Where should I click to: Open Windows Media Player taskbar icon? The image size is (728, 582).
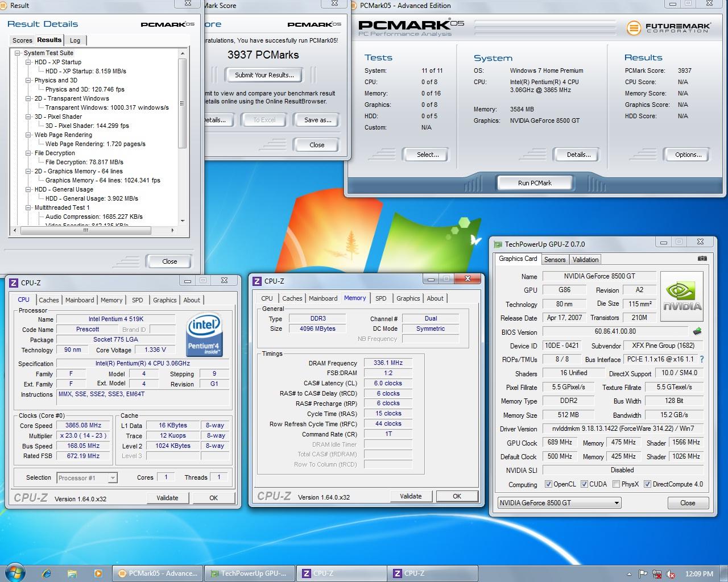point(98,573)
